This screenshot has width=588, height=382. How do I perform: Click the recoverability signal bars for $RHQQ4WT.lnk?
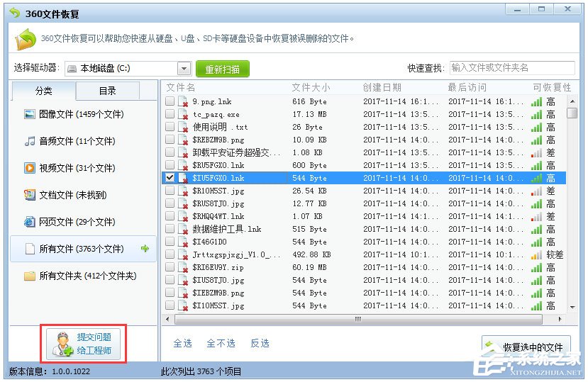tap(537, 217)
